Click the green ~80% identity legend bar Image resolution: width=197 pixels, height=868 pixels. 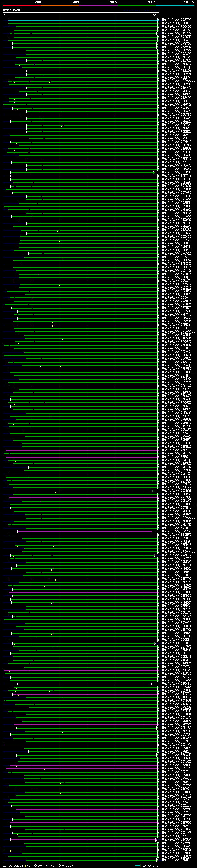coord(137,6)
